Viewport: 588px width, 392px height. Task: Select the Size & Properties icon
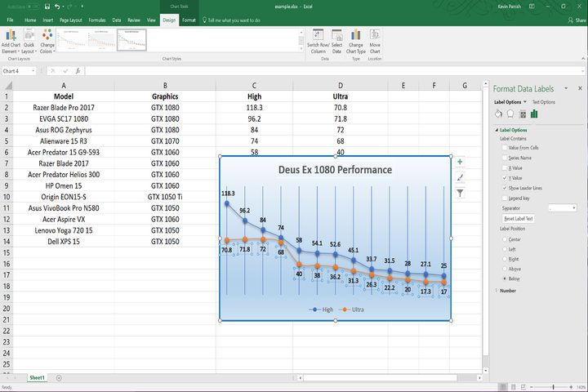coord(523,114)
